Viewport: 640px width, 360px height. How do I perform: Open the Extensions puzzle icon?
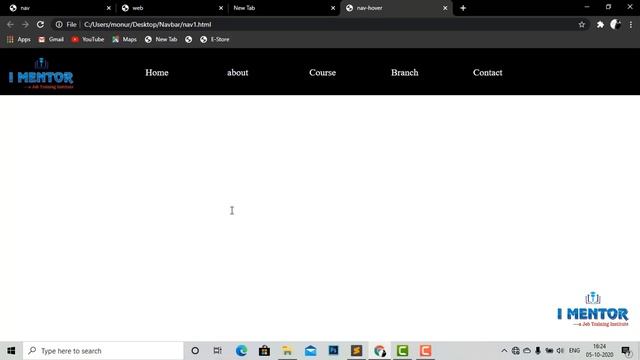pyautogui.click(x=600, y=24)
